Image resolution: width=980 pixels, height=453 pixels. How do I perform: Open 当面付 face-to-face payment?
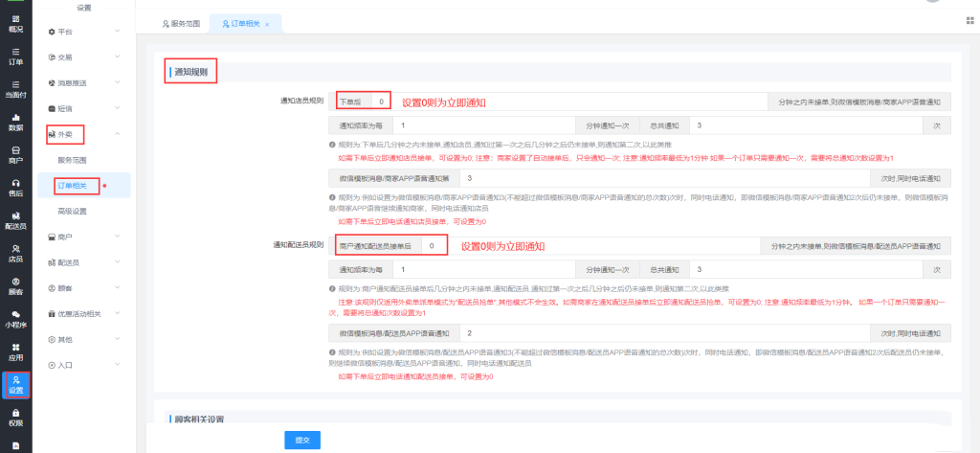tap(15, 89)
